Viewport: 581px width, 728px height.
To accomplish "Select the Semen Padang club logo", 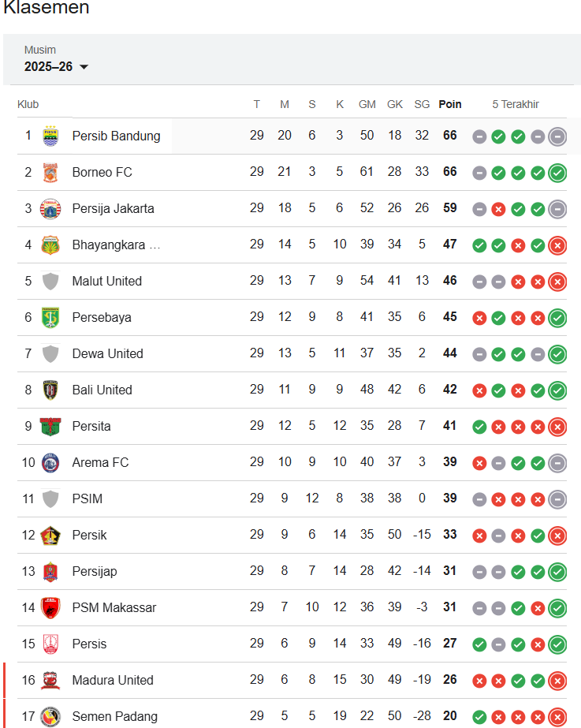I will coord(50,716).
